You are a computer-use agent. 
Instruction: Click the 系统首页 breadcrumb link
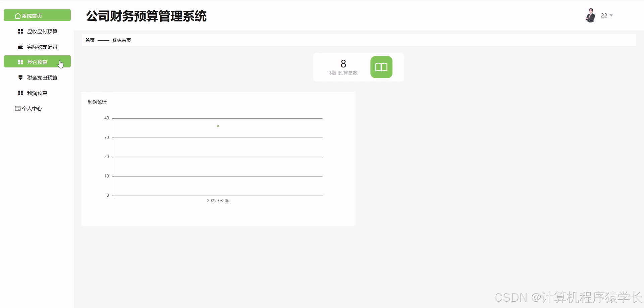[121, 40]
